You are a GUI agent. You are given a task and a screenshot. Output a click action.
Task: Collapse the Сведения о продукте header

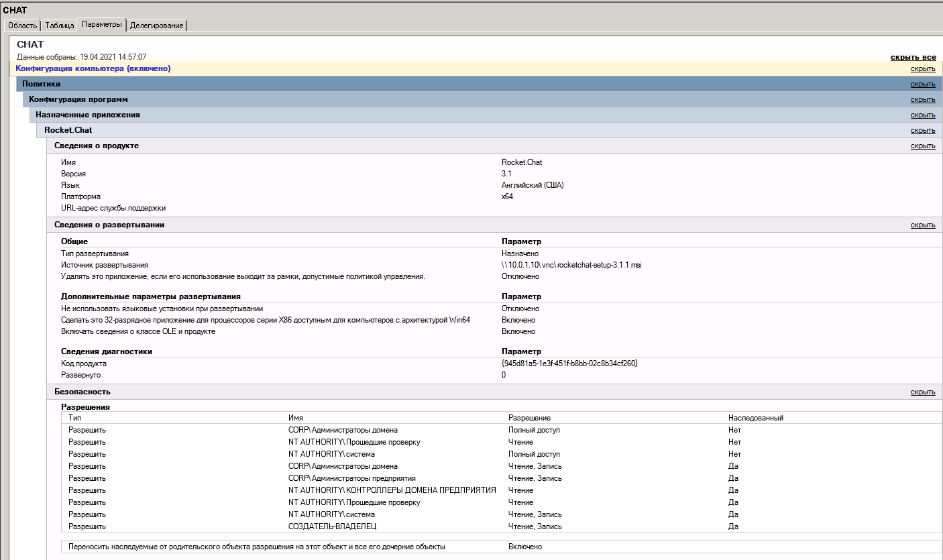pyautogui.click(x=494, y=146)
